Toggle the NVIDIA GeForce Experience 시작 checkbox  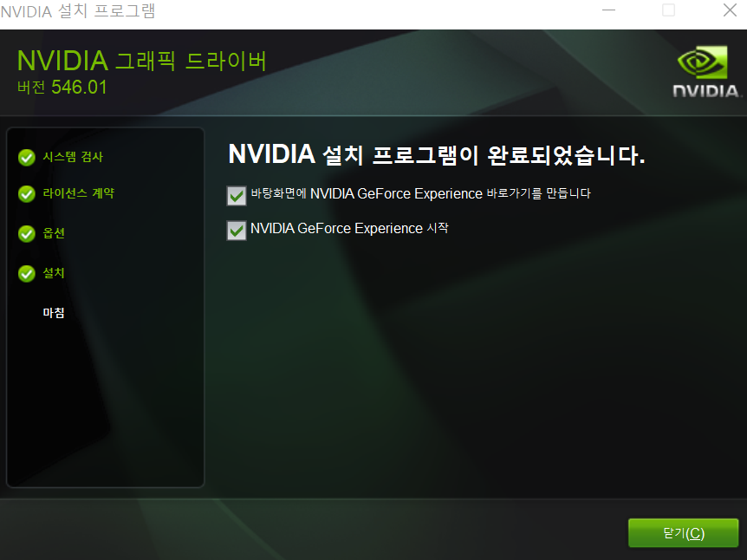(x=237, y=231)
